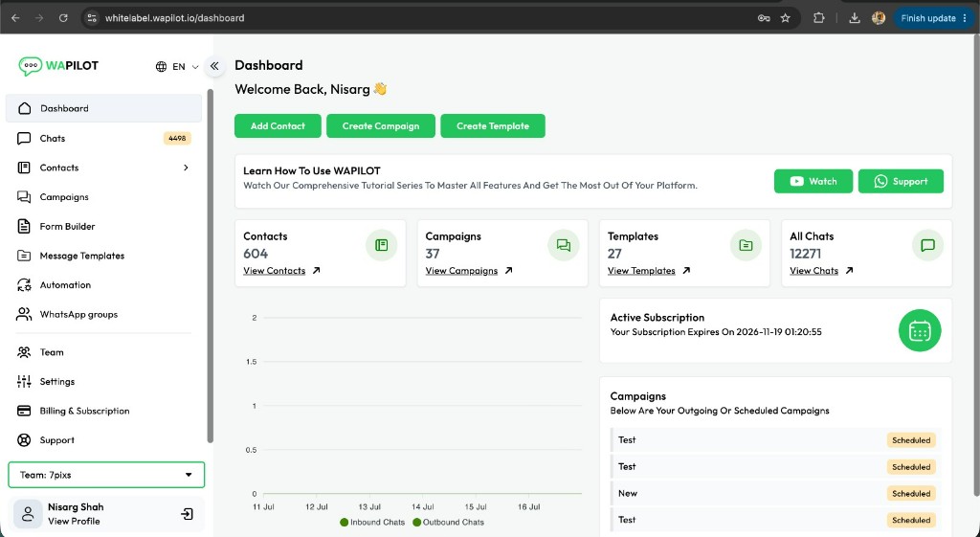This screenshot has width=980, height=537.
Task: Click the Dashboard home icon
Action: click(24, 108)
